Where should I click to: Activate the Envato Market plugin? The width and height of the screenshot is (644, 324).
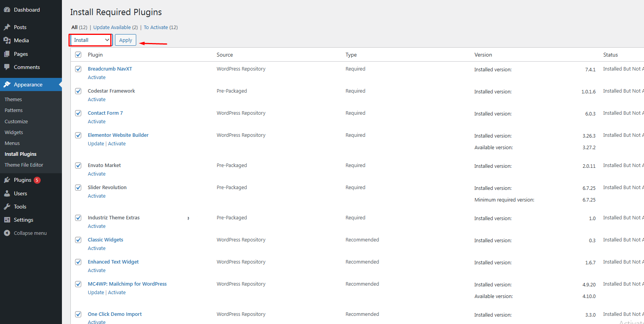(x=97, y=174)
